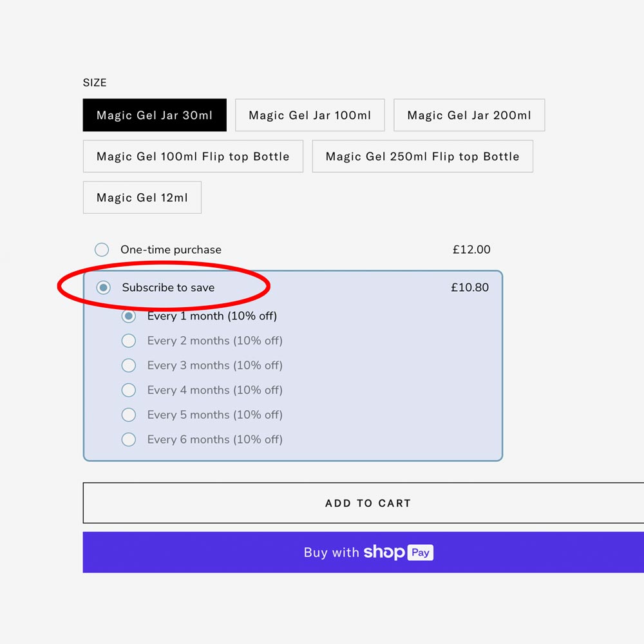Click the £12.00 one-time price
The width and height of the screenshot is (644, 644).
click(x=471, y=250)
